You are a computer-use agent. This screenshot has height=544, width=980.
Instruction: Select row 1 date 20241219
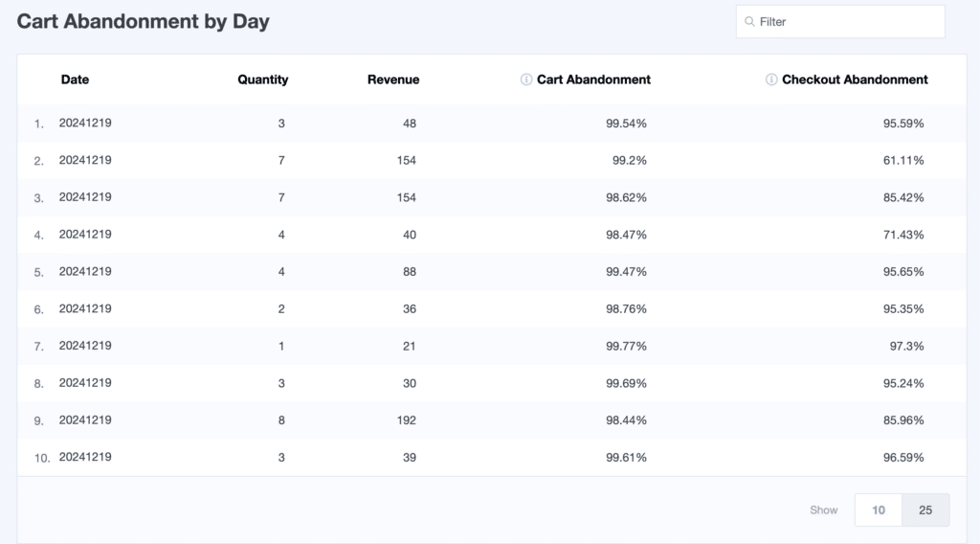(85, 124)
